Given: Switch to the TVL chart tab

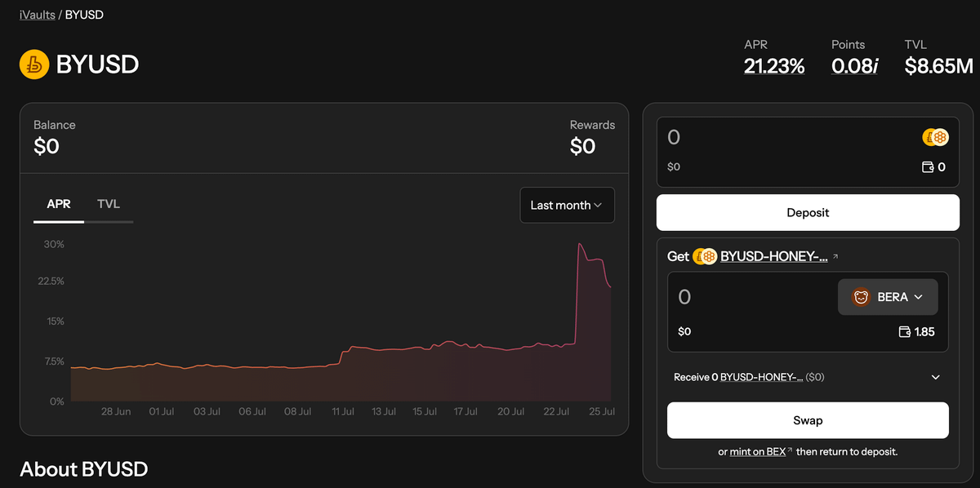Looking at the screenshot, I should [x=109, y=203].
